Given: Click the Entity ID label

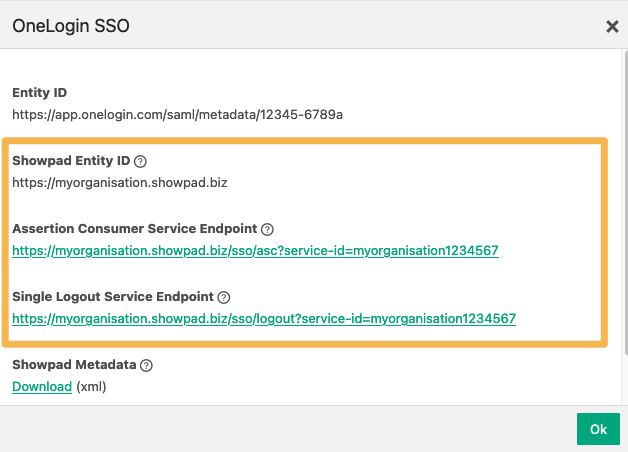Looking at the screenshot, I should coord(40,92).
